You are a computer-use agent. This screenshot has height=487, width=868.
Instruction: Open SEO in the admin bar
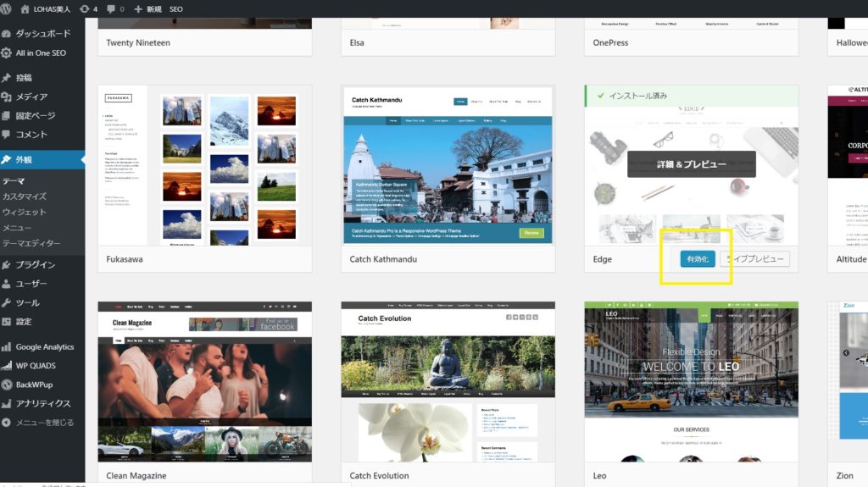(x=176, y=8)
